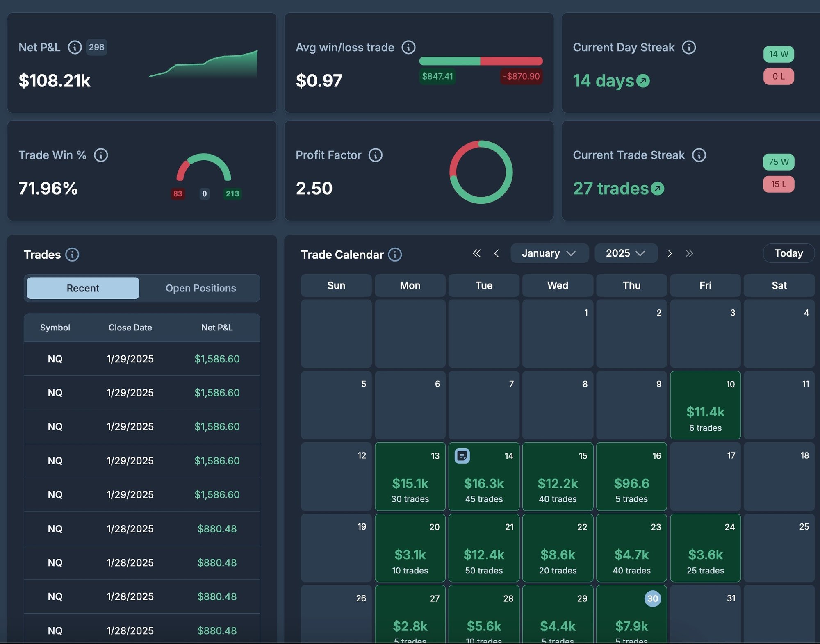Viewport: 820px width, 644px height.
Task: Open the January month dropdown
Action: (x=549, y=253)
